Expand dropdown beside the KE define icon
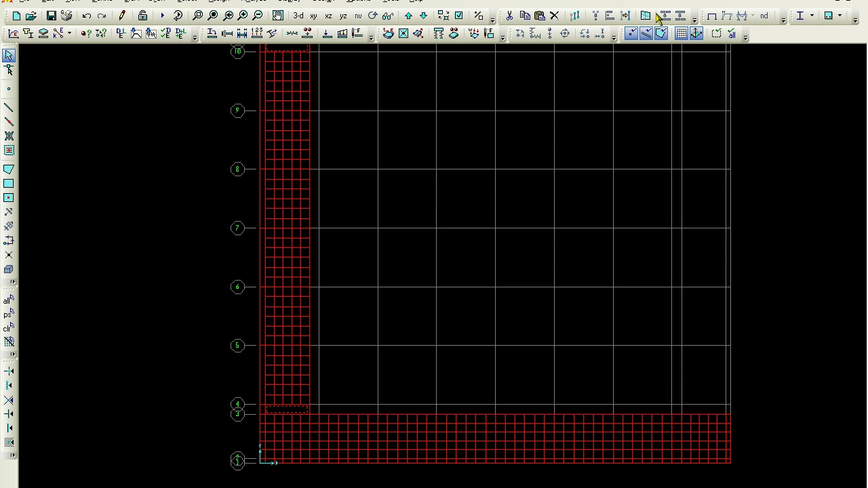The width and height of the screenshot is (868, 488). (69, 33)
